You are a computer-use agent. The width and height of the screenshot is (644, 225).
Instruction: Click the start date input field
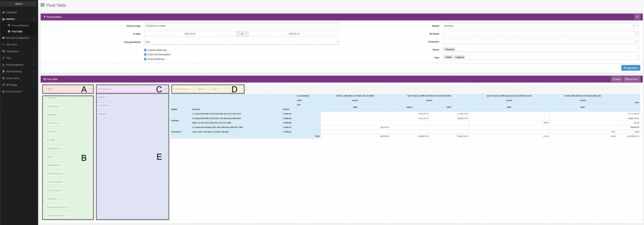(x=189, y=34)
